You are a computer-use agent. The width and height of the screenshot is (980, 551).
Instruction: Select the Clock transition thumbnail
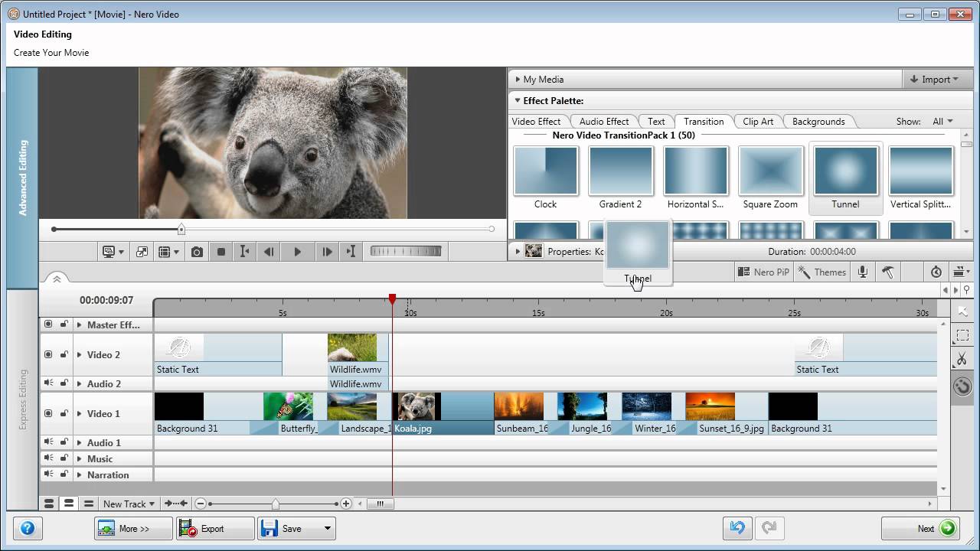(545, 171)
